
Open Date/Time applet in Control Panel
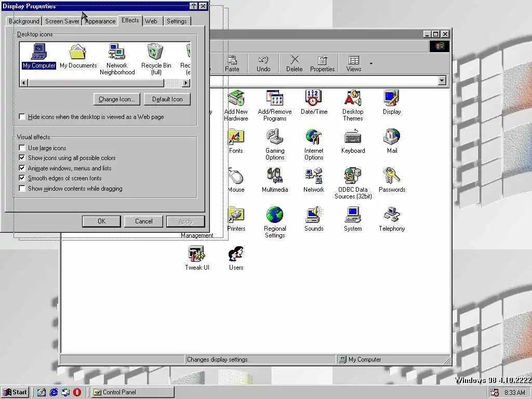[x=314, y=102]
